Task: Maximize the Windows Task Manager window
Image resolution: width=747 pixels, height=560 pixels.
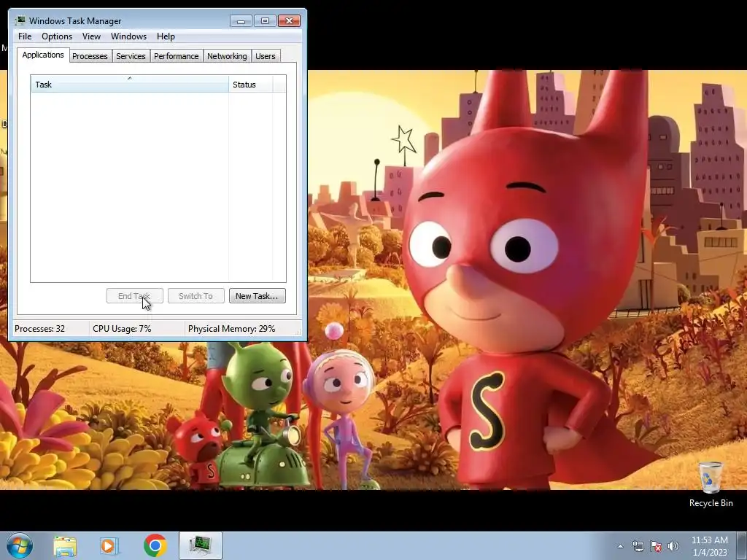Action: coord(265,20)
